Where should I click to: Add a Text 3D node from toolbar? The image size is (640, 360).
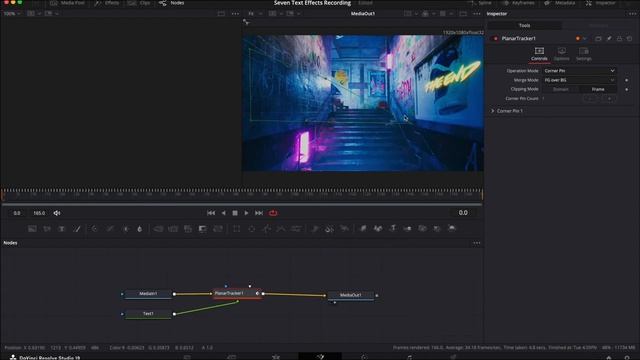[x=393, y=229]
